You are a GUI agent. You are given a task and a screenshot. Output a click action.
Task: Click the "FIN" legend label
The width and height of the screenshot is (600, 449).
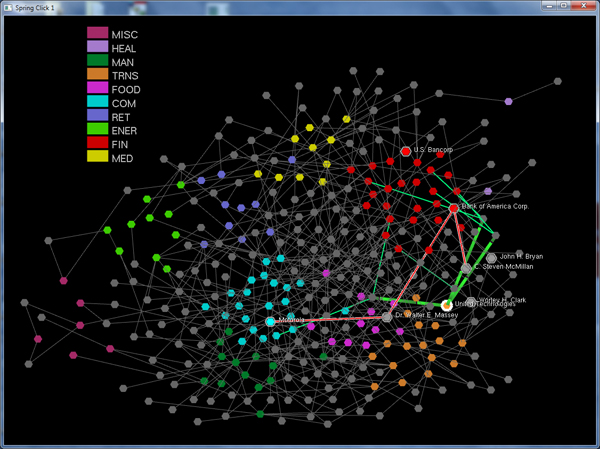tap(120, 145)
